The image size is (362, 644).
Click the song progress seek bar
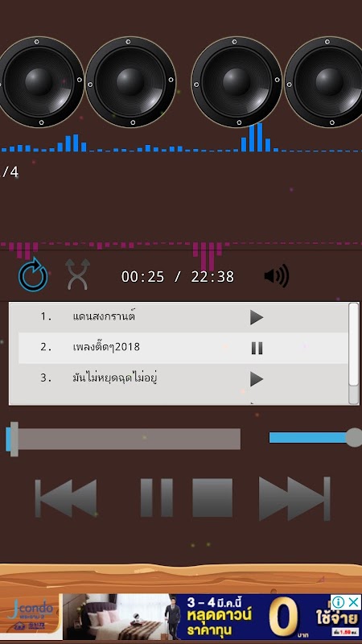[x=123, y=439]
